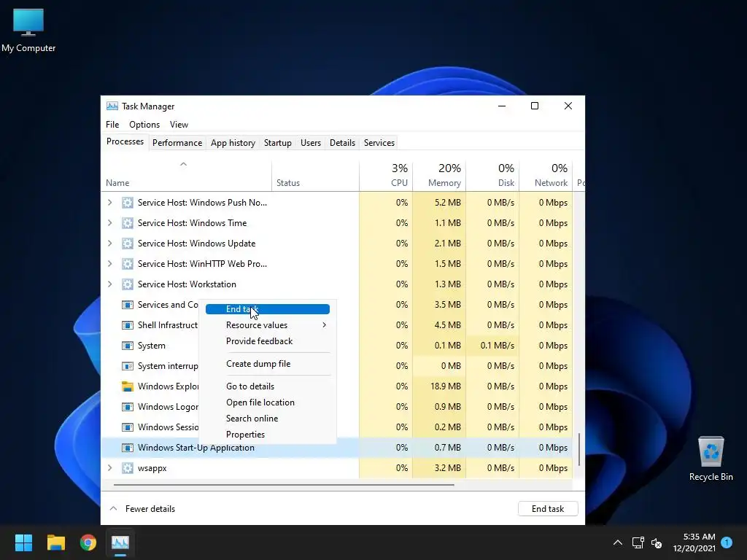Expand Service Host: Windows Update row
The height and width of the screenshot is (560, 747).
click(110, 244)
